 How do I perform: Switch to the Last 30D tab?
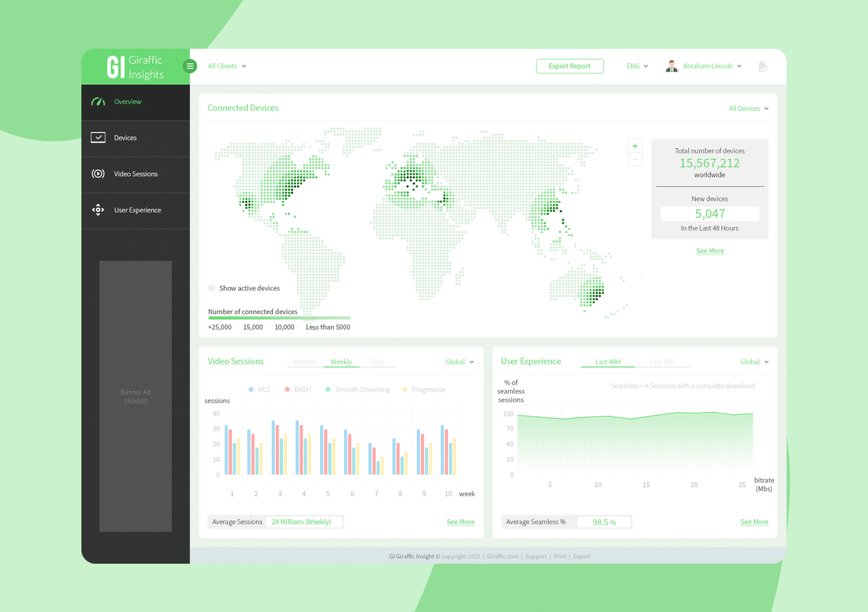coord(662,362)
